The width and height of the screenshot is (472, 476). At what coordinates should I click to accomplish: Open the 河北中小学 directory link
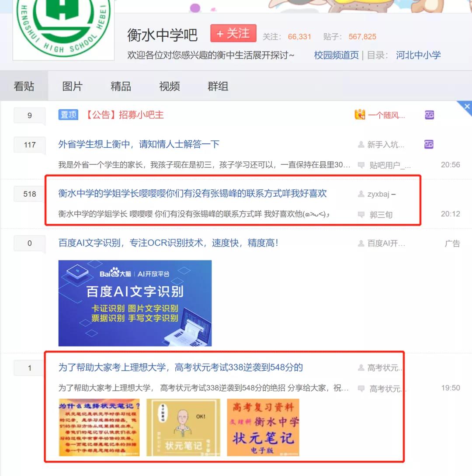418,55
